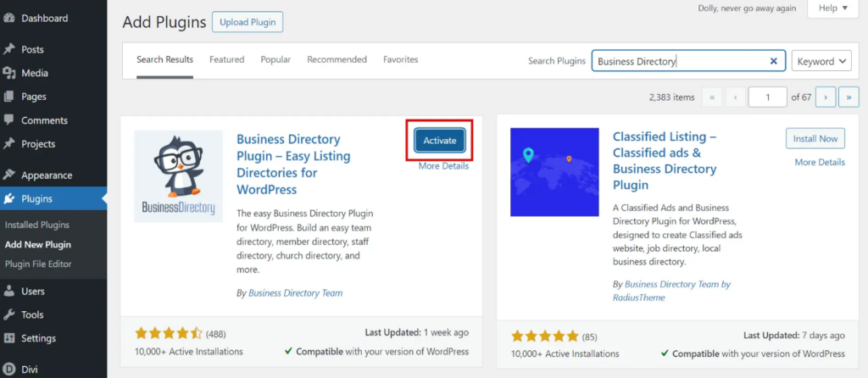868x378 pixels.
Task: Click the Business Directory penguin thumbnail
Action: click(178, 176)
